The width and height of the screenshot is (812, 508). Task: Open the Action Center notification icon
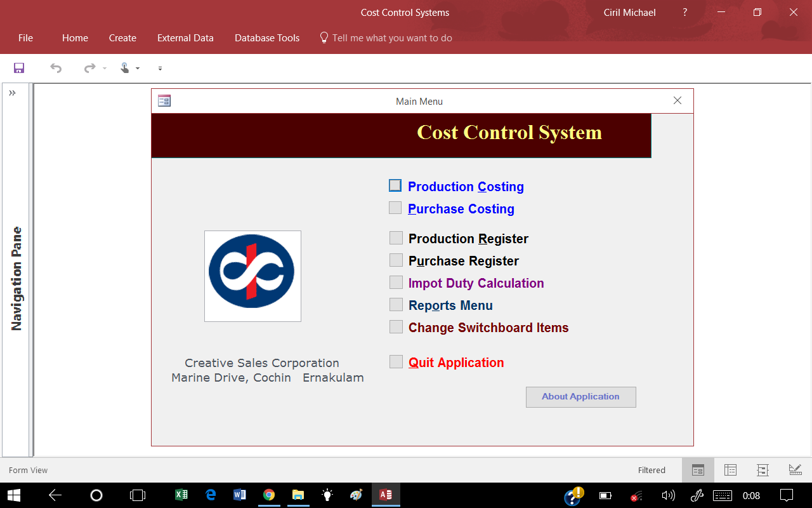pos(787,495)
